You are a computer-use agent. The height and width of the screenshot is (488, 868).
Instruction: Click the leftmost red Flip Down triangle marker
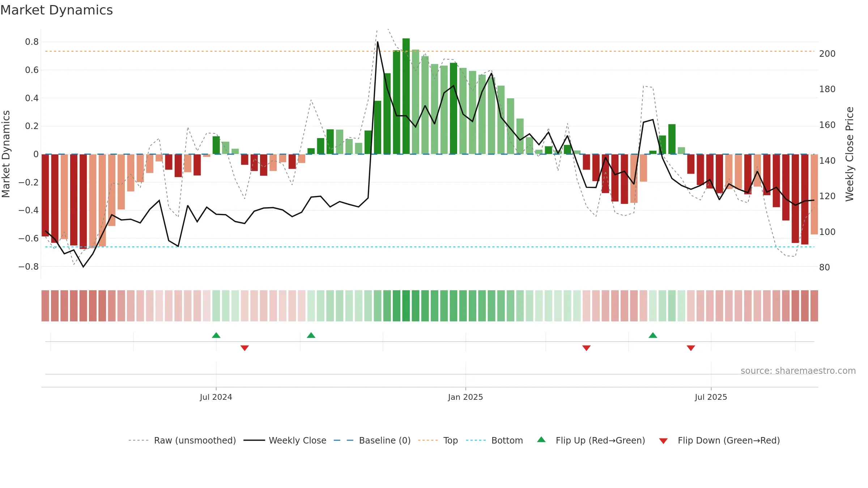(244, 348)
